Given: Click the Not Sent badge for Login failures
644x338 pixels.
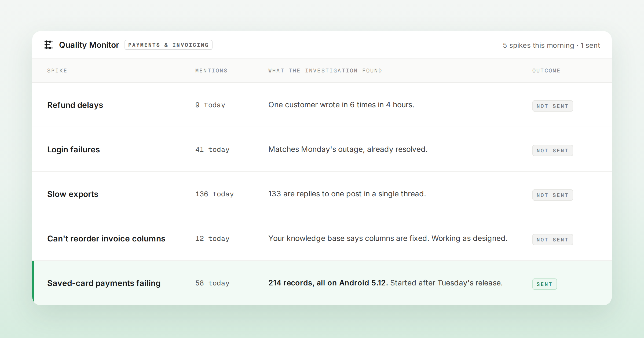Looking at the screenshot, I should coord(553,150).
